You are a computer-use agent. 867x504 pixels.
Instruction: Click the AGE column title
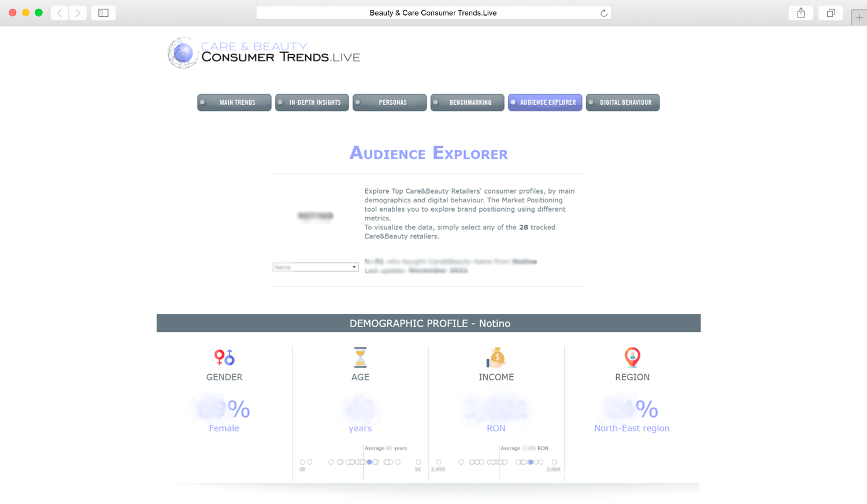coord(360,377)
